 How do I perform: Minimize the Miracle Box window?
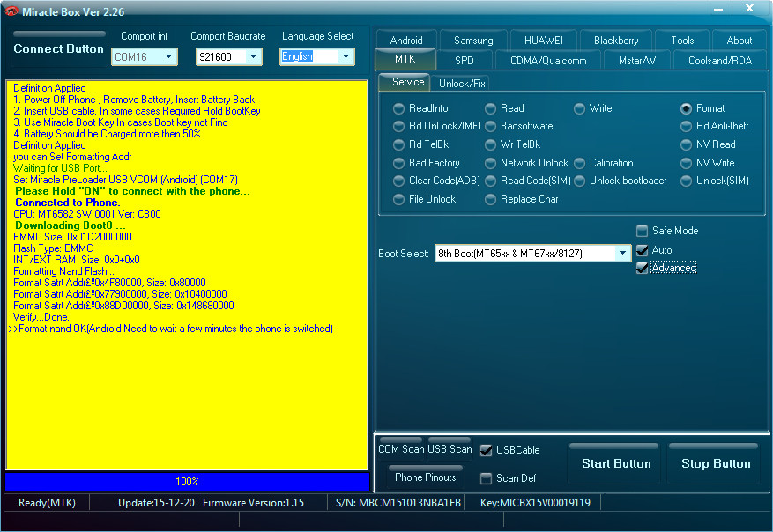[718, 10]
